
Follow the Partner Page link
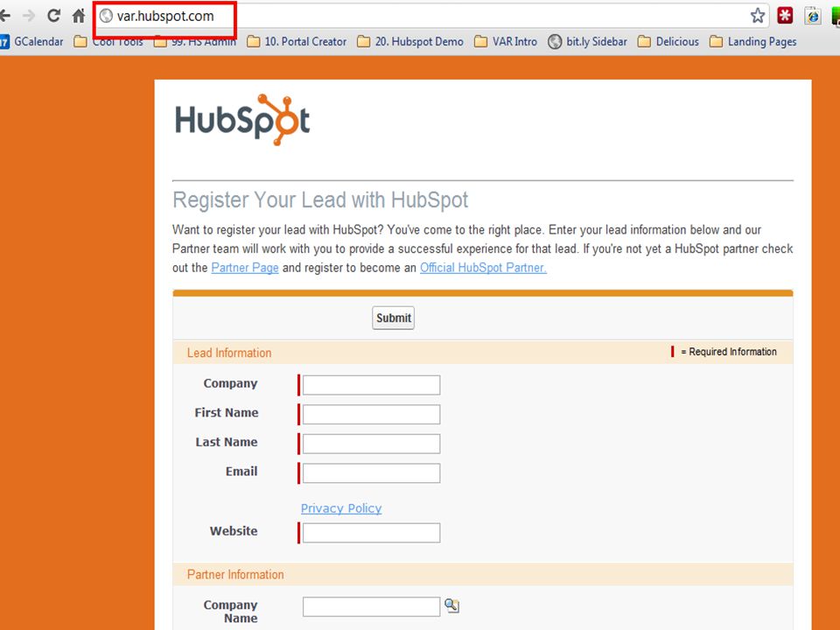point(245,268)
